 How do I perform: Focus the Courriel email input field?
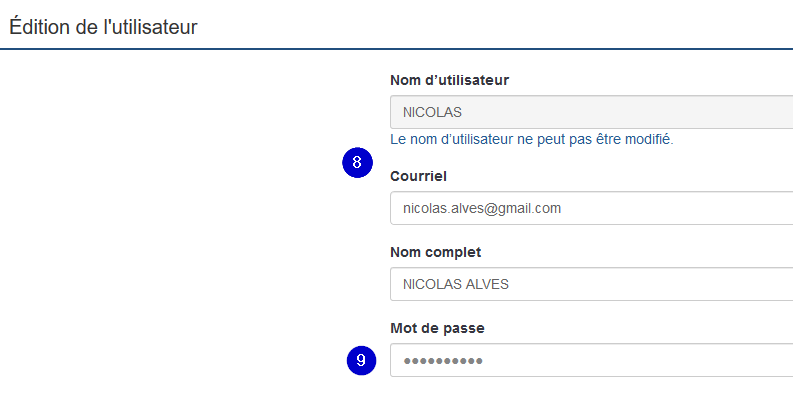click(x=591, y=208)
